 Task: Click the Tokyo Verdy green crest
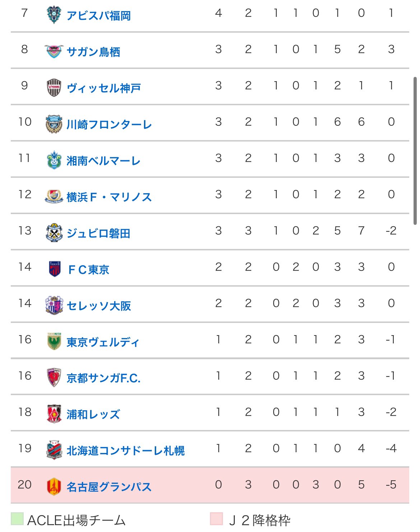click(x=54, y=341)
